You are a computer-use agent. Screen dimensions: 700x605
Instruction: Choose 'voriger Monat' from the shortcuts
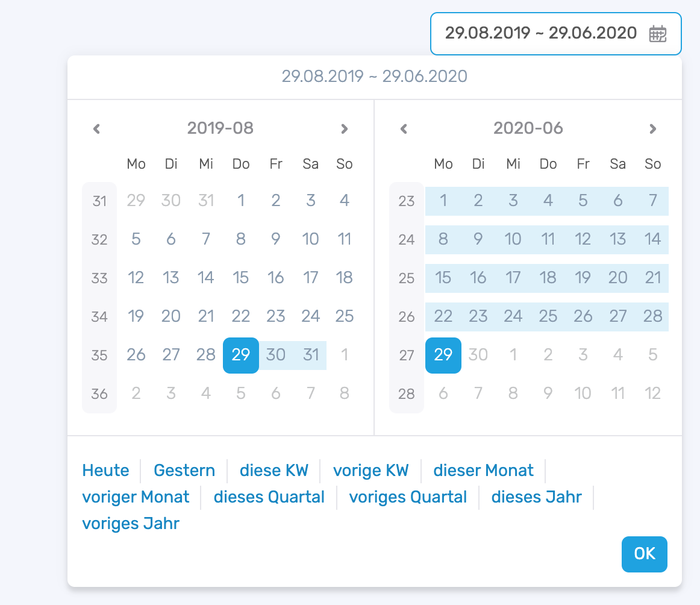tap(136, 497)
